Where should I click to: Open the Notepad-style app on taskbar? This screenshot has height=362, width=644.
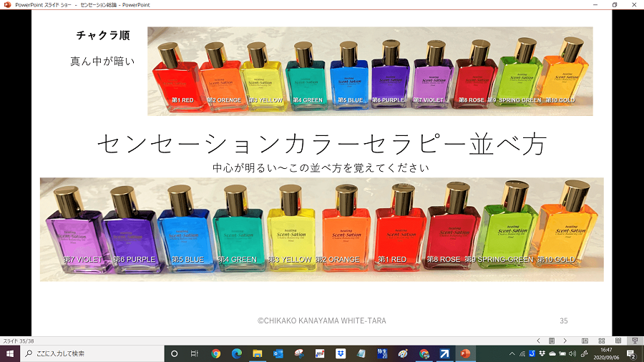tap(361, 353)
